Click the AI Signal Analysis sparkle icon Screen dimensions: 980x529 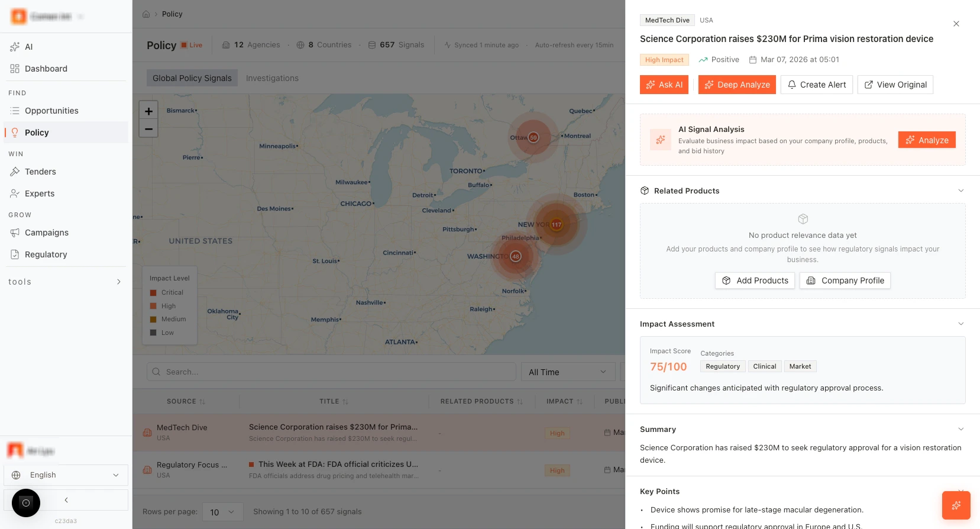pos(661,140)
